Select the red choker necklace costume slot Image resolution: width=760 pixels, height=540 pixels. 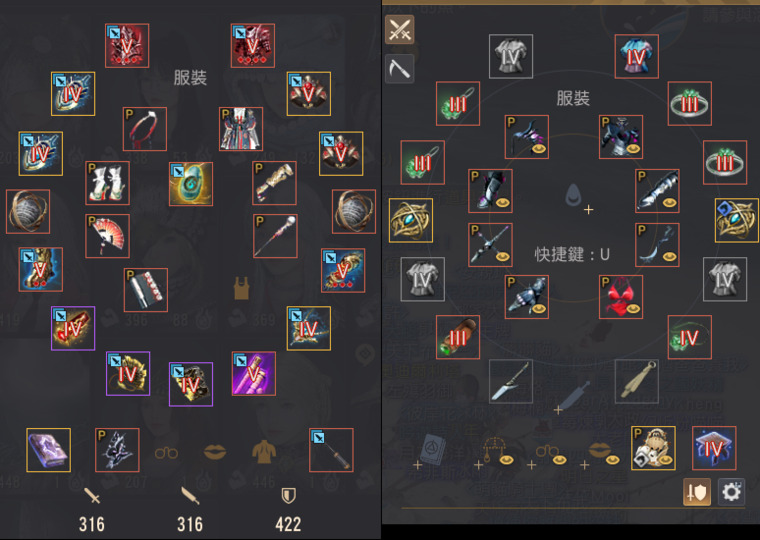[145, 129]
